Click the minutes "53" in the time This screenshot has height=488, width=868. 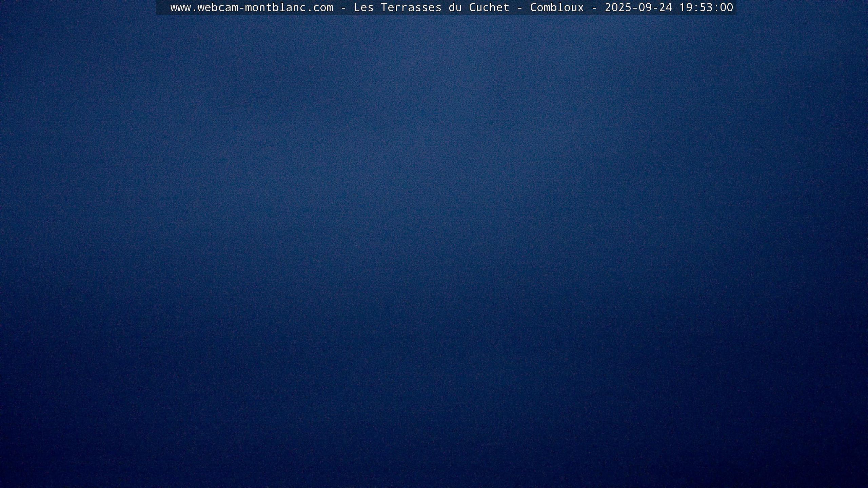click(x=706, y=7)
